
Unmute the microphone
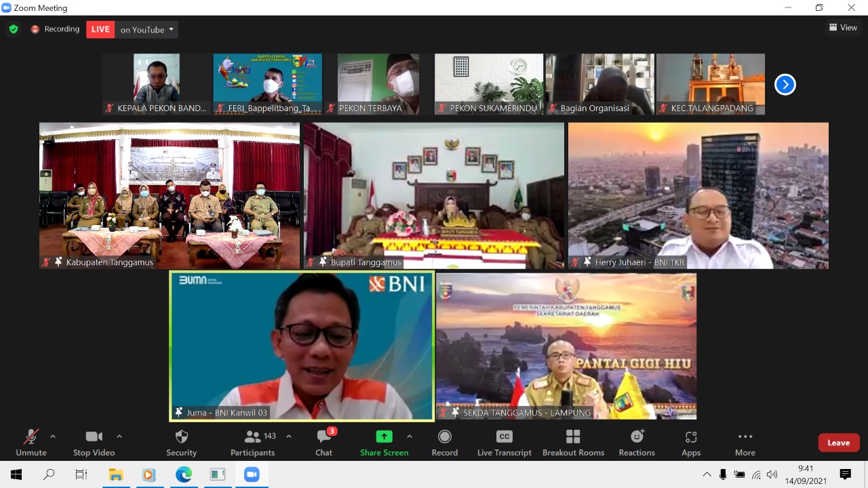point(31,443)
